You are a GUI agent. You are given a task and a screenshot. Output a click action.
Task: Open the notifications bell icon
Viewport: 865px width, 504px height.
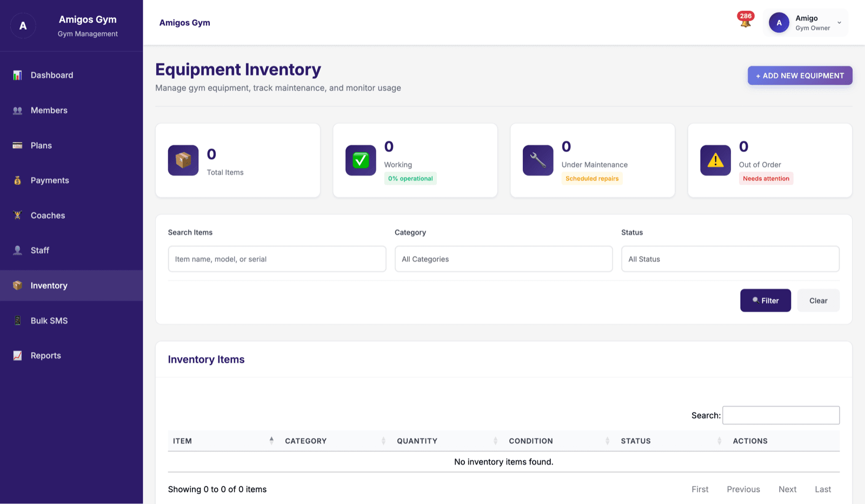click(x=746, y=22)
